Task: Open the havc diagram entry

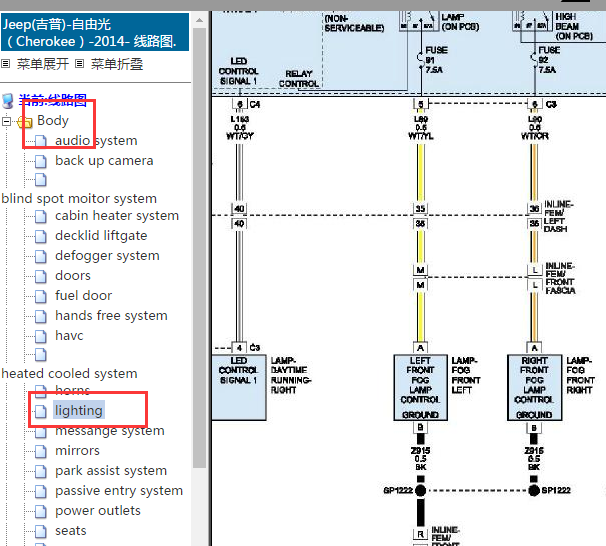Action: [x=69, y=336]
